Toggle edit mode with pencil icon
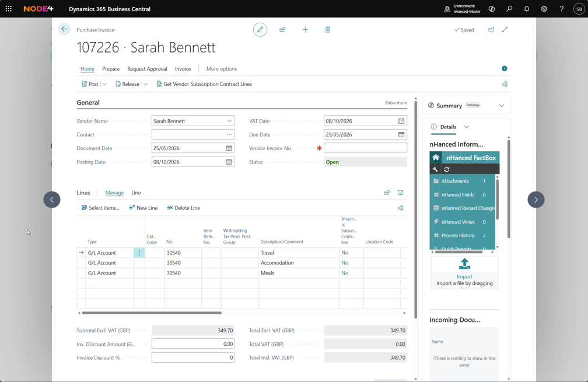This screenshot has height=382, width=588. pyautogui.click(x=260, y=30)
